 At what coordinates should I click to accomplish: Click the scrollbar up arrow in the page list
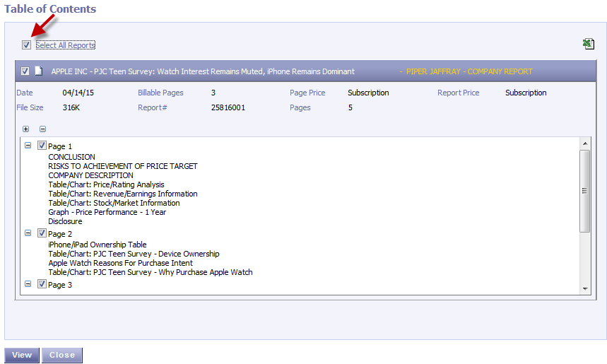pyautogui.click(x=585, y=143)
